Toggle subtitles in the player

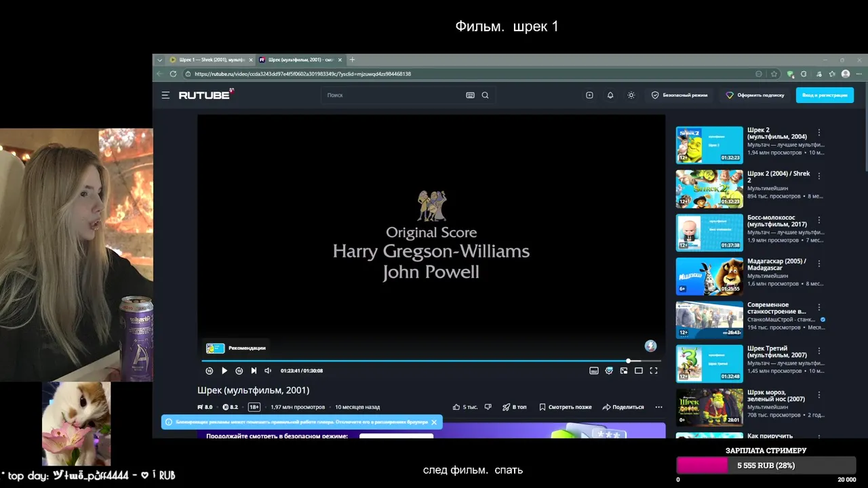coord(594,371)
